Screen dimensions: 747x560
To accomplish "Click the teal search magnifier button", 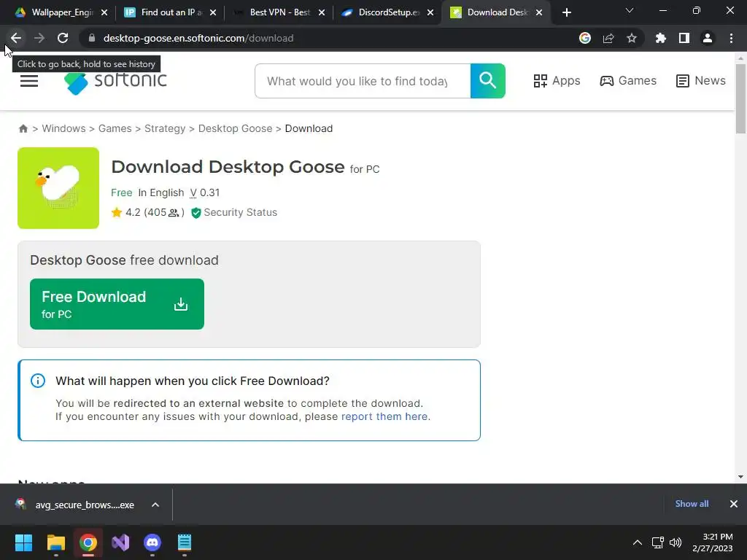I will tap(488, 81).
